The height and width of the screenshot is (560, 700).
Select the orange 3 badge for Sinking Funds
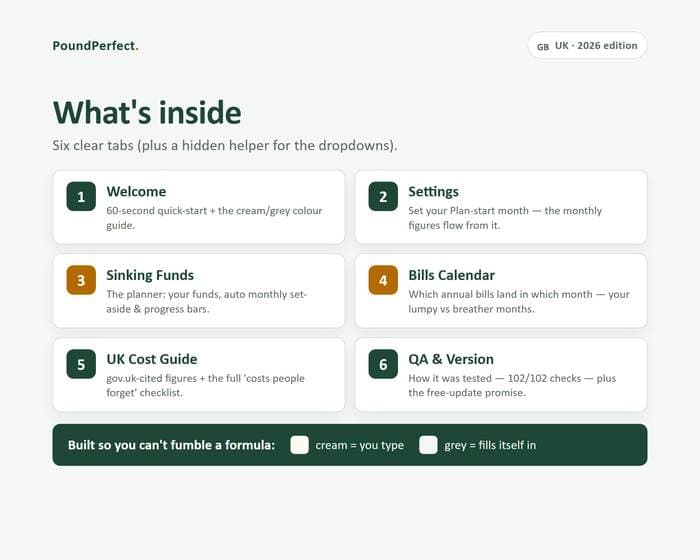(81, 280)
